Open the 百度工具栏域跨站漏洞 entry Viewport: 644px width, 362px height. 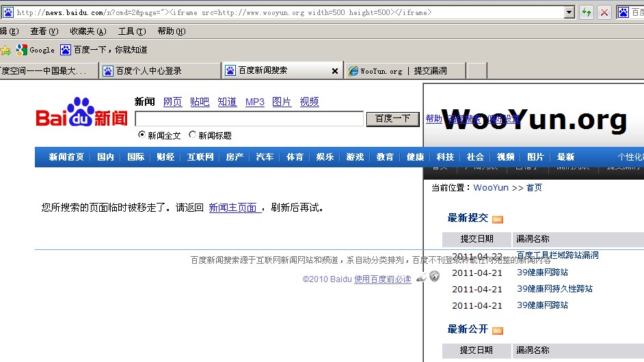(x=557, y=255)
